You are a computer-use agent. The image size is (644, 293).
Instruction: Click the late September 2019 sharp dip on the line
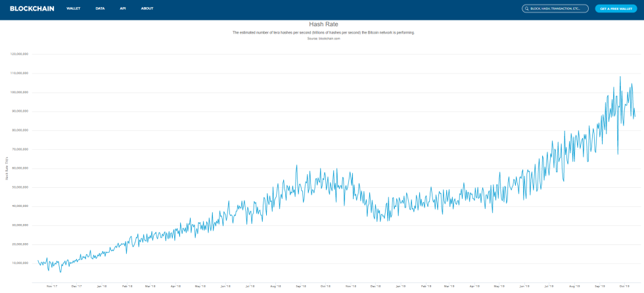click(x=617, y=154)
